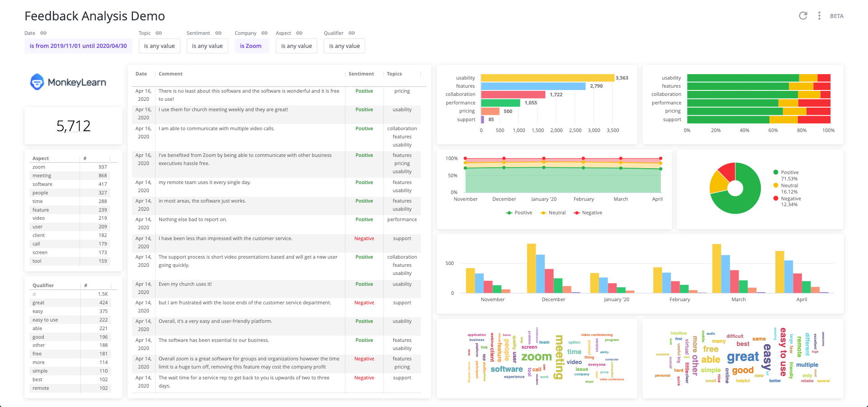
Task: Sort by the Aspect column header
Action: 41,158
